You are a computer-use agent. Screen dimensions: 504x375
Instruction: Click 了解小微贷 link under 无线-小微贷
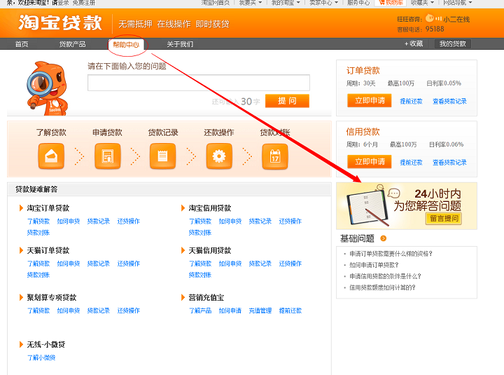click(x=41, y=358)
